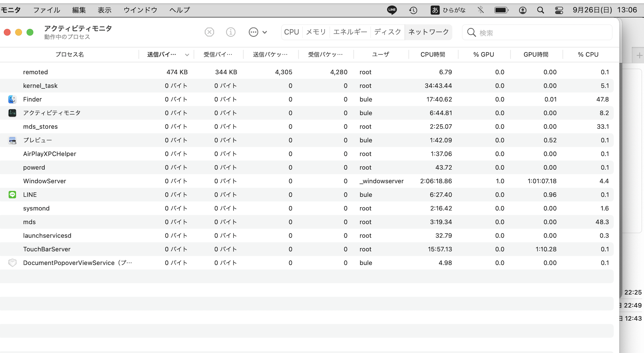Image resolution: width=644 pixels, height=353 pixels.
Task: Click the stop process (X) toolbar icon
Action: (x=209, y=32)
